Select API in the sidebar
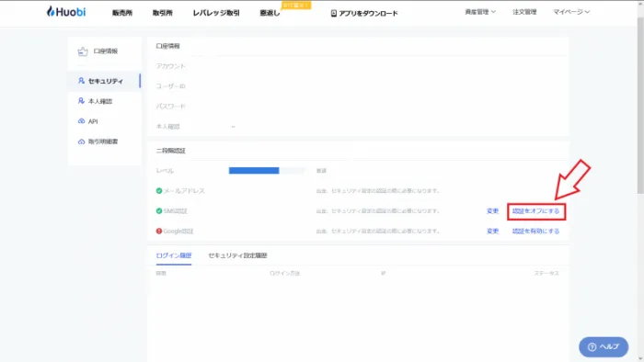Image resolution: width=644 pixels, height=362 pixels. pos(93,121)
